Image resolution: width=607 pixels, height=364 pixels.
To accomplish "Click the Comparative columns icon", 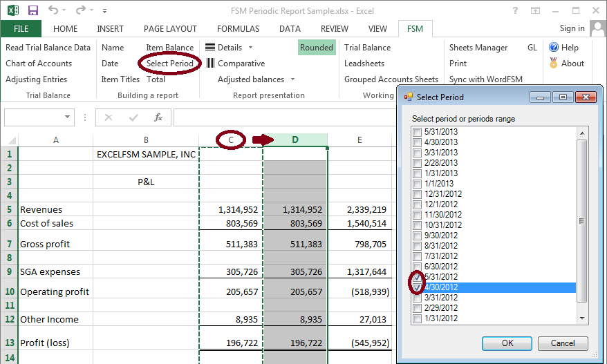I will click(x=210, y=63).
